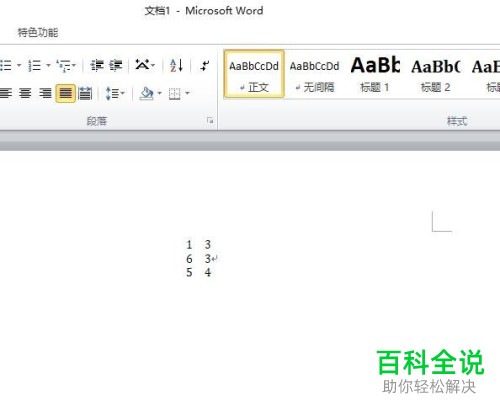Sort text with the A-Z sort button

tap(176, 65)
